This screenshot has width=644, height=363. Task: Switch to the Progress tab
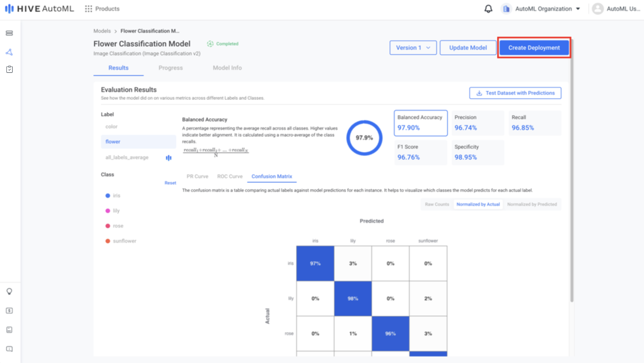point(171,68)
